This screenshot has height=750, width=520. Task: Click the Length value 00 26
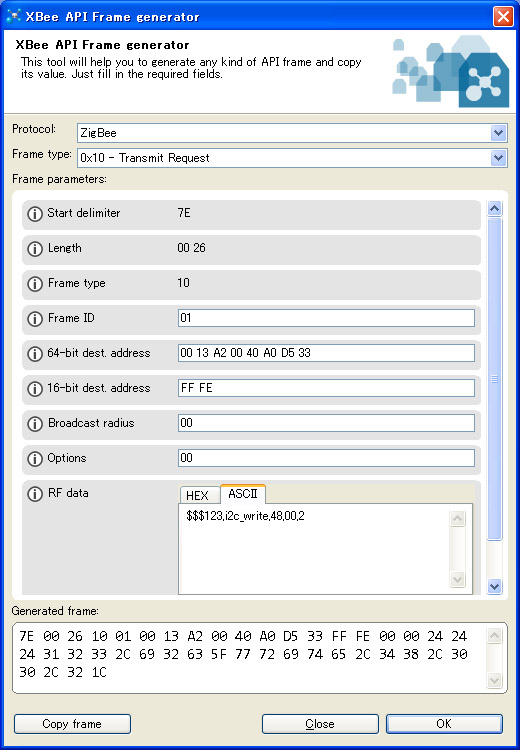point(191,248)
